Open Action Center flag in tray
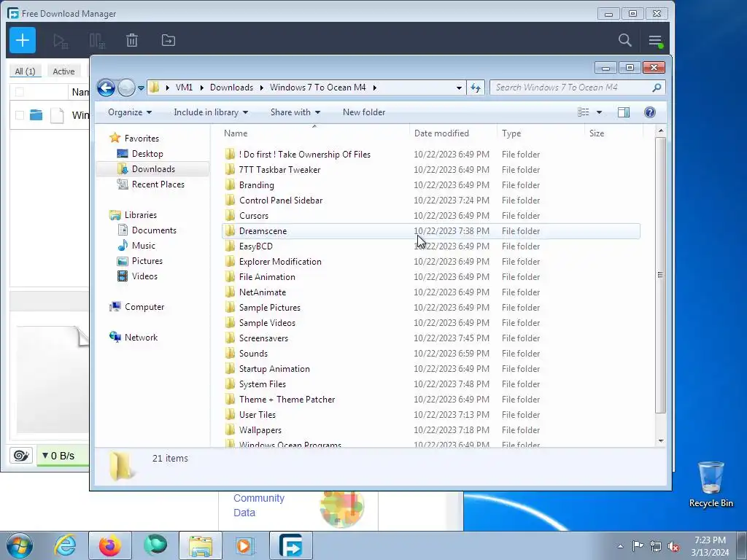Image resolution: width=747 pixels, height=560 pixels. [x=638, y=545]
